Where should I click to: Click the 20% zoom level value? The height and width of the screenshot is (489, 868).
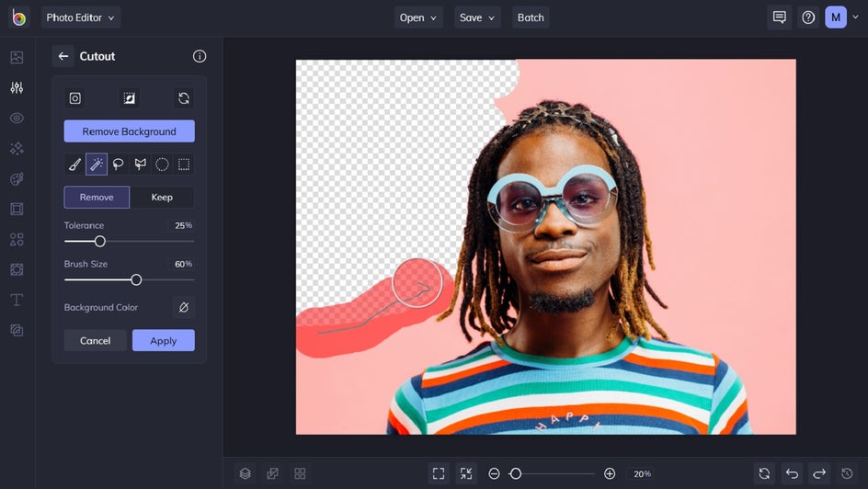642,474
